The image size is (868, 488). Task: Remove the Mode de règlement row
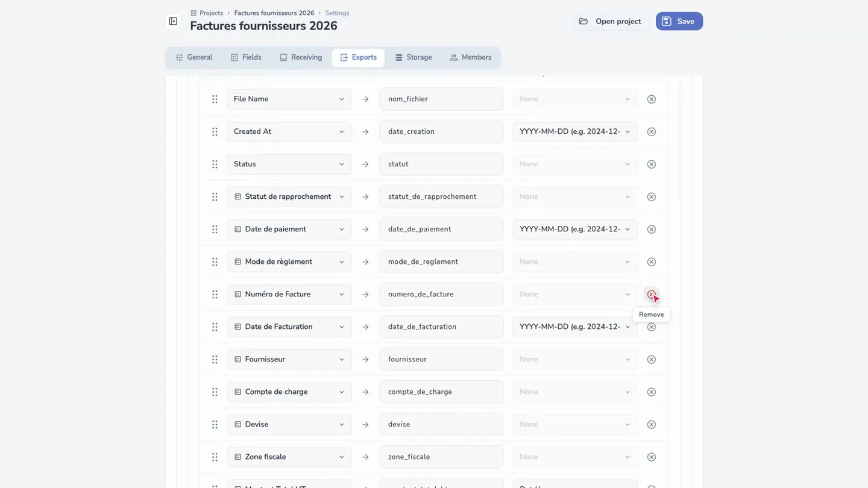point(651,261)
